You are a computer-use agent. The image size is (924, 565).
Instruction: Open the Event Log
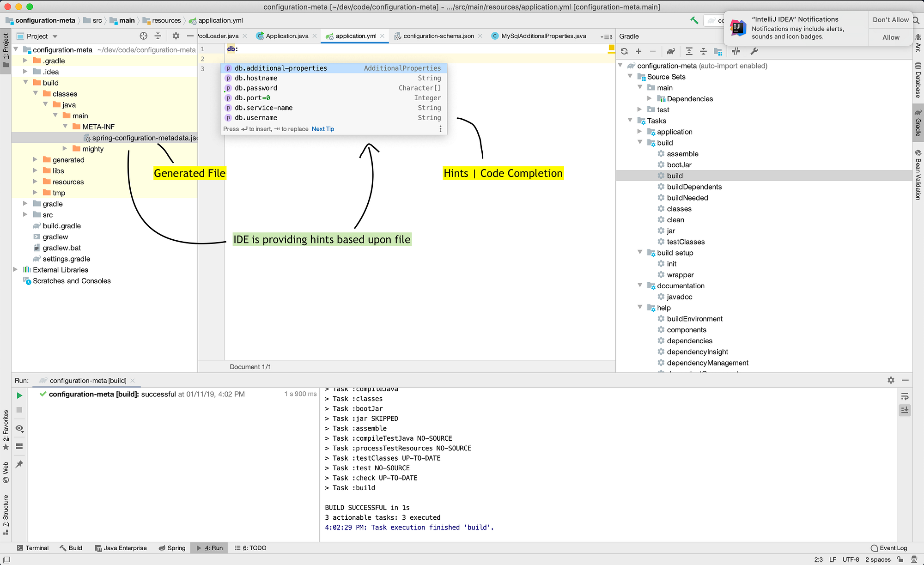tap(889, 548)
